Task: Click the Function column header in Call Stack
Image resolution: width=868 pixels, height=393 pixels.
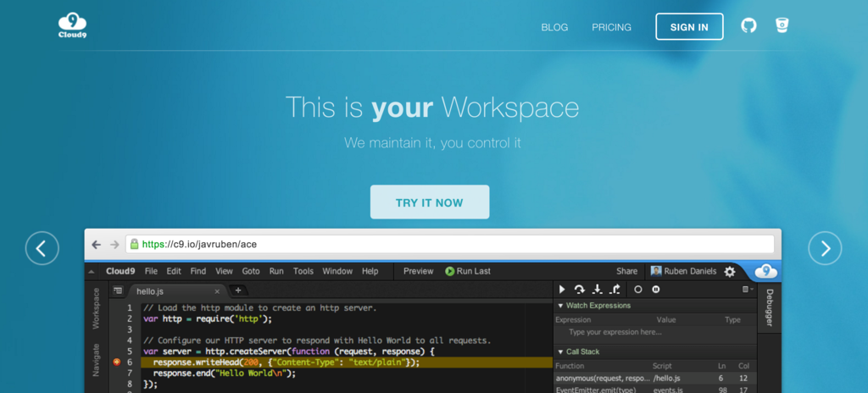Action: pos(570,366)
